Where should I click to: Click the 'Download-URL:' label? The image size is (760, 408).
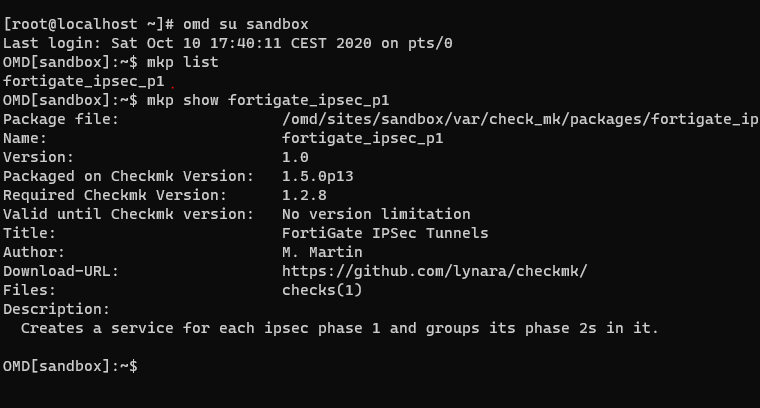point(61,271)
